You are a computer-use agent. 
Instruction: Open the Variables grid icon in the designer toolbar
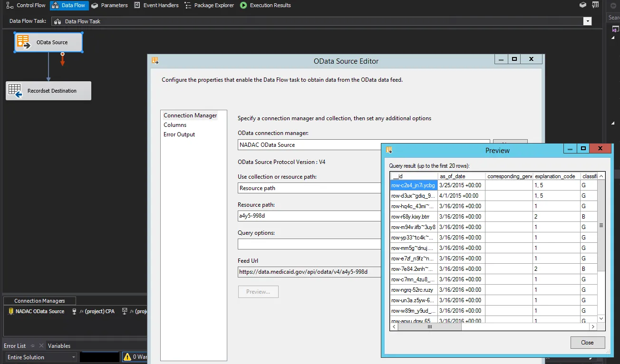click(595, 5)
